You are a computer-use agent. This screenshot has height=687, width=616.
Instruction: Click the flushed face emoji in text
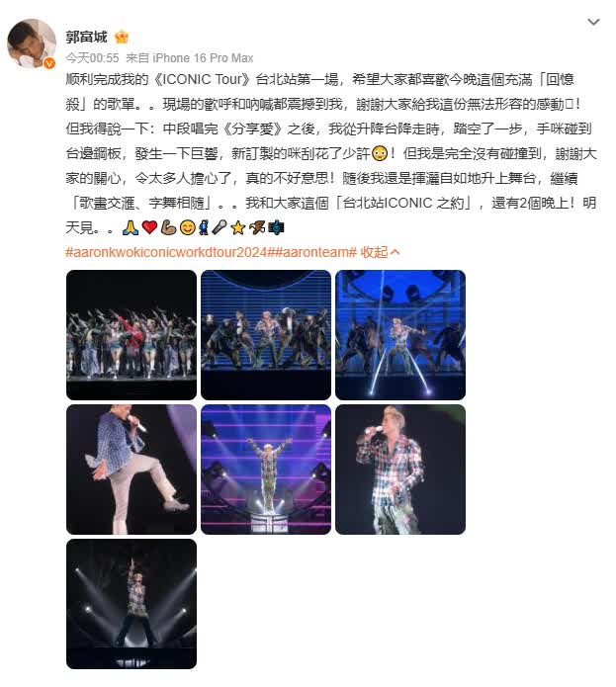380,154
